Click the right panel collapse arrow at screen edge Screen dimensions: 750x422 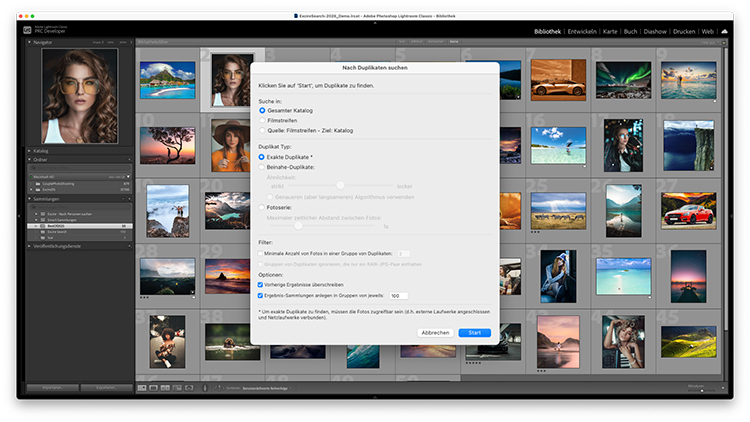coord(730,214)
